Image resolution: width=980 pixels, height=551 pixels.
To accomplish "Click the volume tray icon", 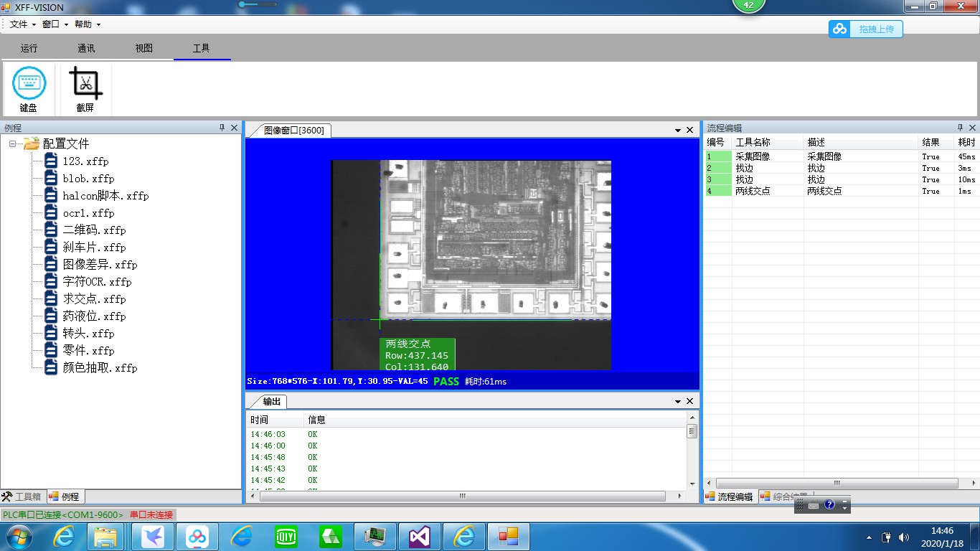I will point(903,537).
